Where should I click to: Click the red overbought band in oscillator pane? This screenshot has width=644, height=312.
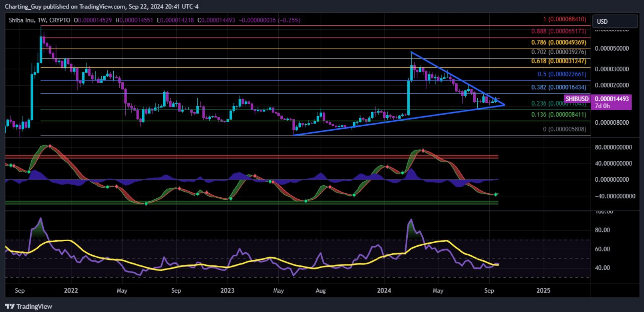click(x=241, y=156)
